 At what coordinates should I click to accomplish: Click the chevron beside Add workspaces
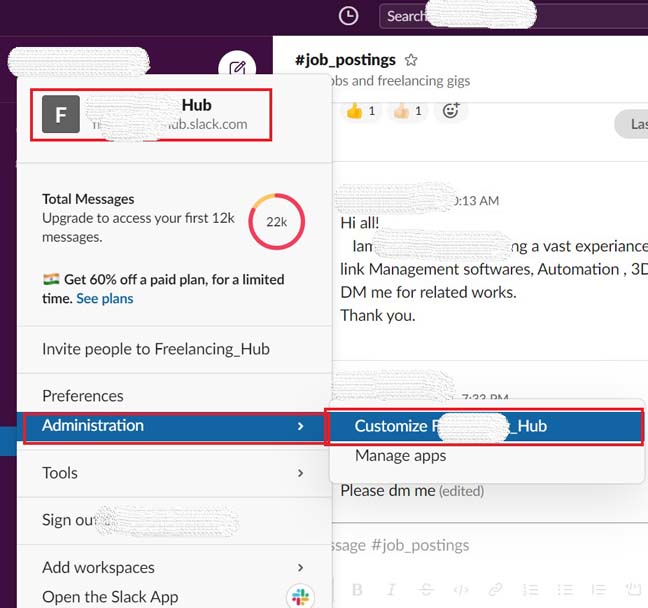click(300, 567)
